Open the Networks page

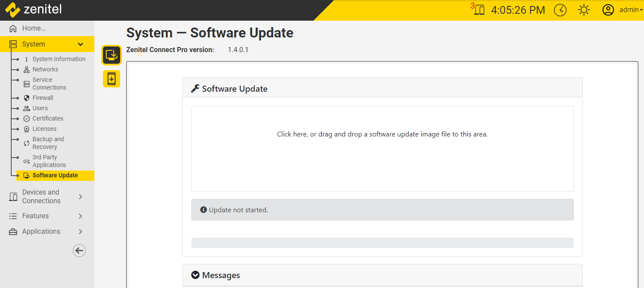[45, 69]
